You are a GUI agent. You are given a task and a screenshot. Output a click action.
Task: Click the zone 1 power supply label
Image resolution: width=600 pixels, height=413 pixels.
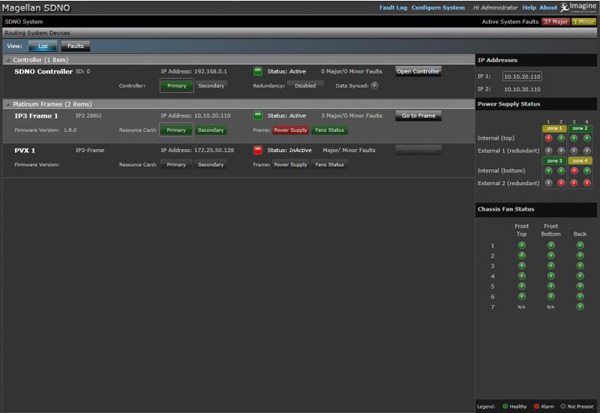tap(554, 129)
